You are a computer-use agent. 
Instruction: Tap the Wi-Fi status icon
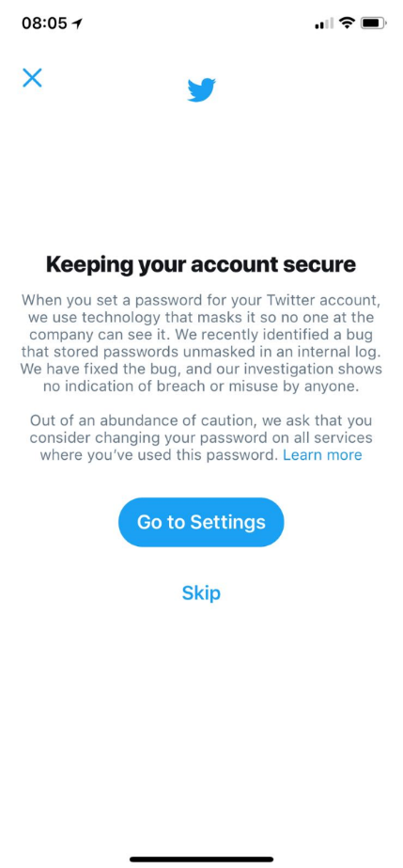click(348, 23)
